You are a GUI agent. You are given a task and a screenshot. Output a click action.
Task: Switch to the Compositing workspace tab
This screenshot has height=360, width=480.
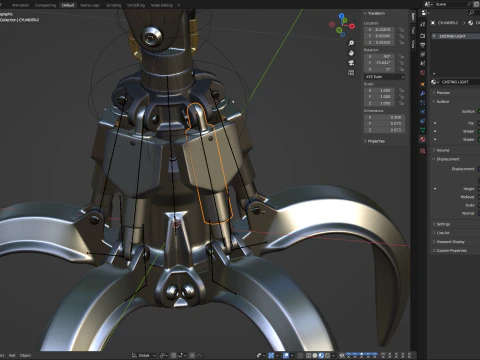[x=45, y=5]
